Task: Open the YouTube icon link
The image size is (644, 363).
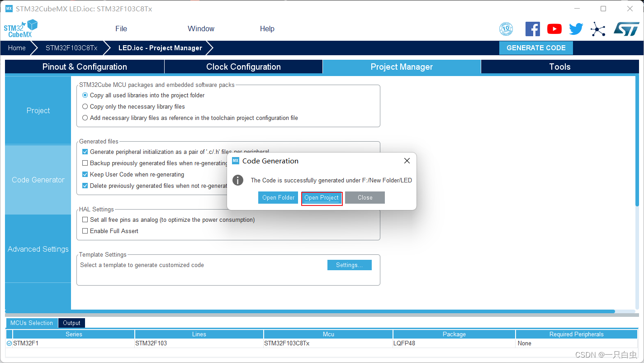Action: tap(554, 29)
